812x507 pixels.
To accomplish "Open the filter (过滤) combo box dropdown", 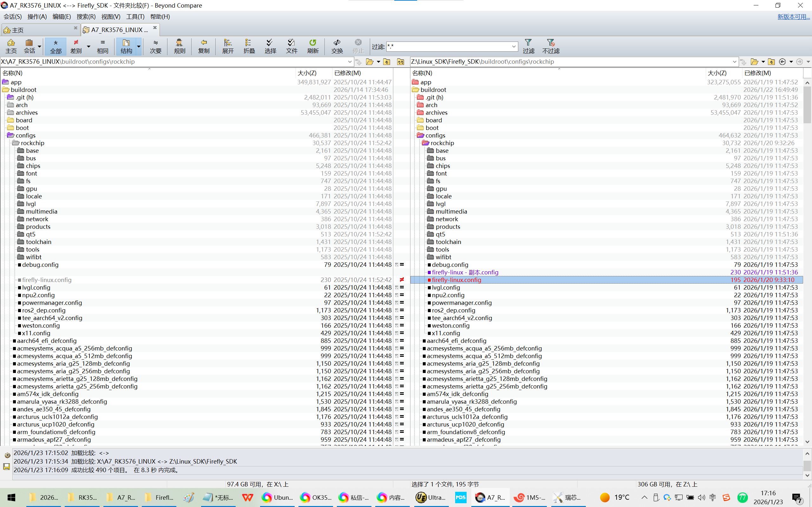I will pyautogui.click(x=514, y=46).
